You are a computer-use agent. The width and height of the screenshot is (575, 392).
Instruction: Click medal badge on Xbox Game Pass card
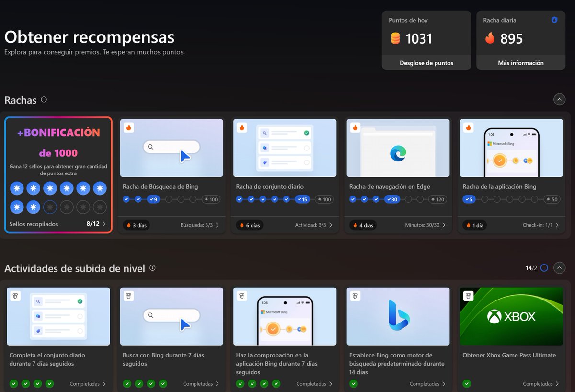click(x=468, y=296)
